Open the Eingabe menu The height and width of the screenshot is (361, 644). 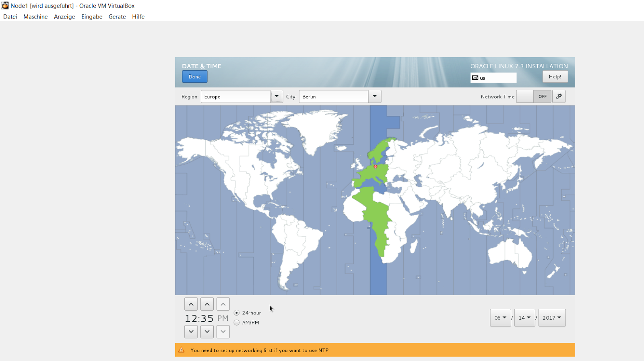tap(92, 16)
